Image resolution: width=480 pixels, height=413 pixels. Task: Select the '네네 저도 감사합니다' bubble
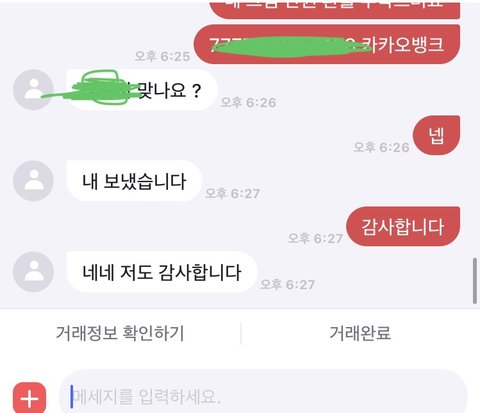(162, 272)
